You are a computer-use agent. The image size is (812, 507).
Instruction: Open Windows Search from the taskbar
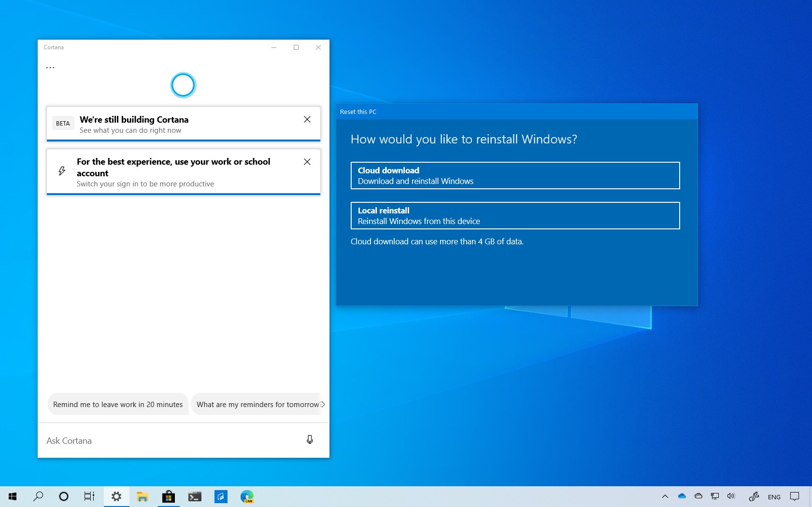(39, 496)
